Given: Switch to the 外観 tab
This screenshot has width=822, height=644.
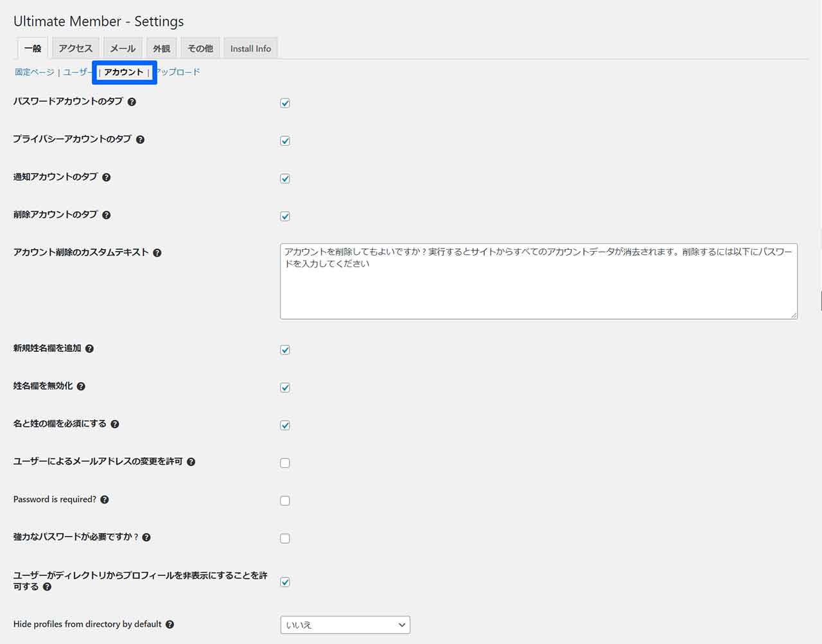Looking at the screenshot, I should pos(162,48).
